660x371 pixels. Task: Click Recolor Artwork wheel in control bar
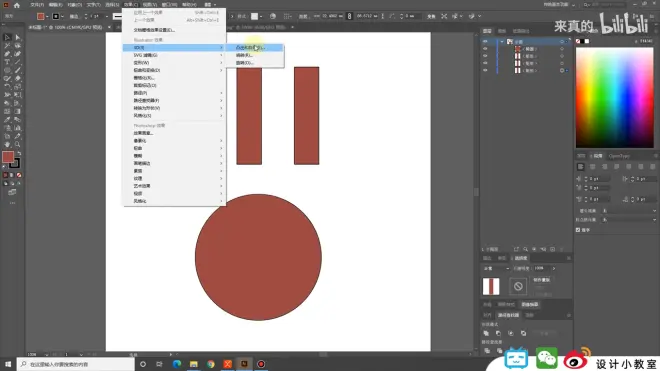click(x=273, y=16)
